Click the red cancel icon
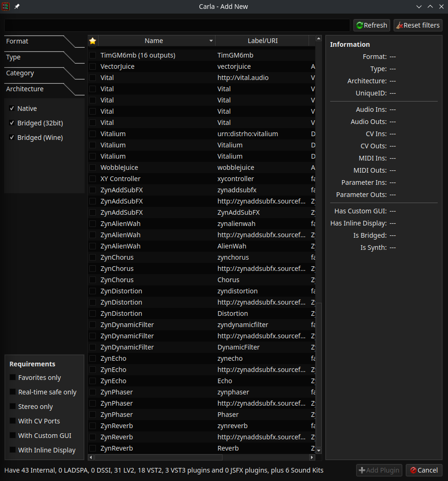Viewport: 448px width, 481px height. tap(413, 470)
